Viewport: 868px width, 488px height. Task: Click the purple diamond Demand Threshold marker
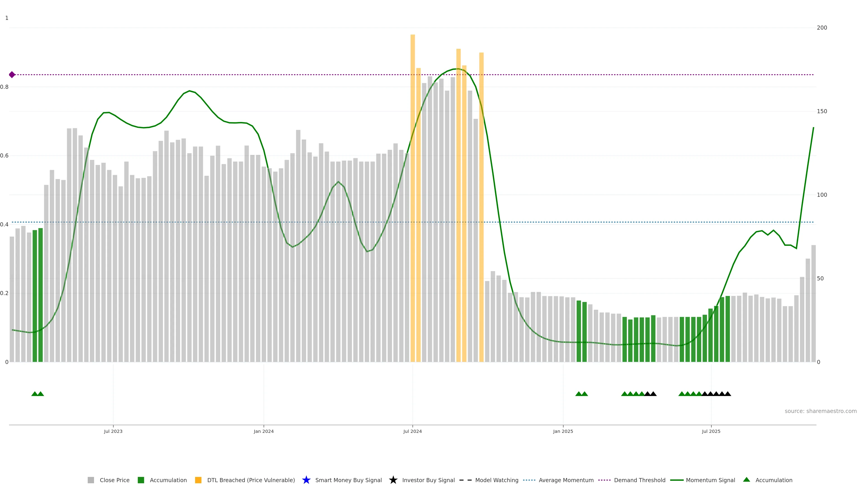[x=12, y=75]
